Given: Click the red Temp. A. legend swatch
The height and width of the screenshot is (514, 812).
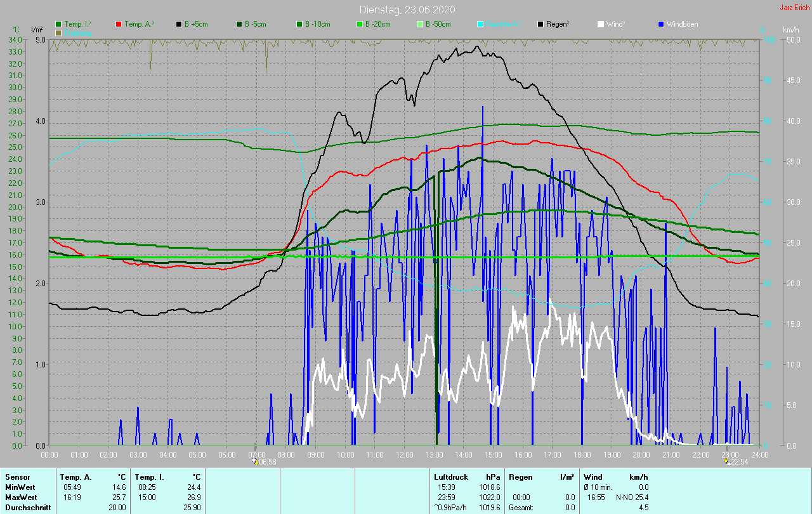Looking at the screenshot, I should (119, 24).
